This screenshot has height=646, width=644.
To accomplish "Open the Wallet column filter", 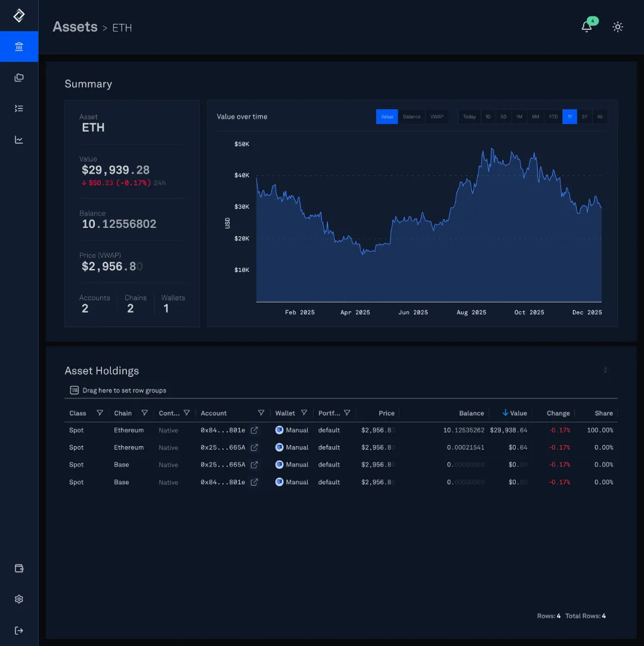I will point(305,413).
